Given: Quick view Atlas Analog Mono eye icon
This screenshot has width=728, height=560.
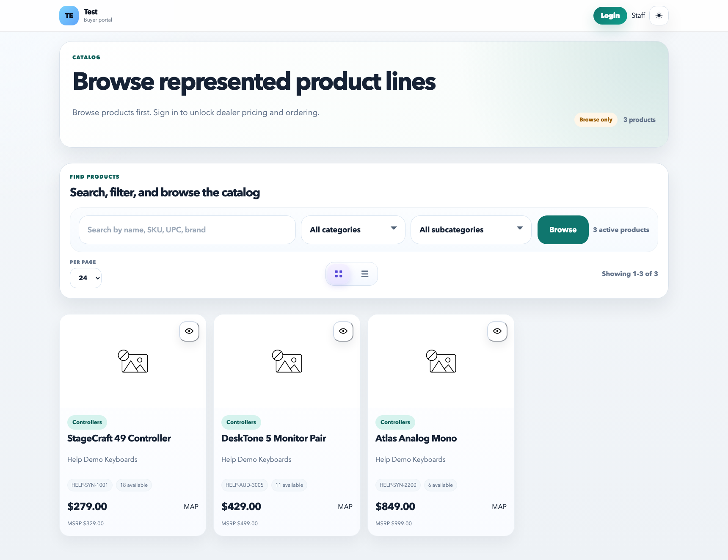Looking at the screenshot, I should pyautogui.click(x=497, y=331).
